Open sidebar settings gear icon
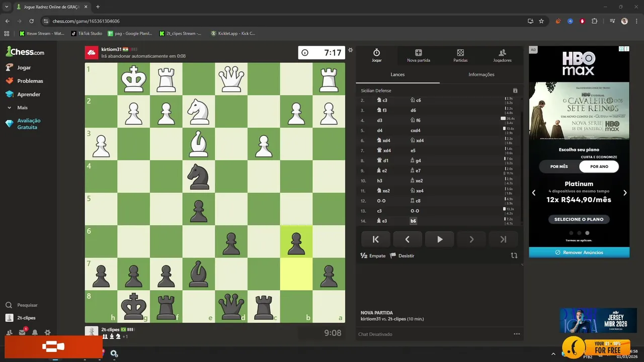This screenshot has width=644, height=362. click(x=48, y=333)
